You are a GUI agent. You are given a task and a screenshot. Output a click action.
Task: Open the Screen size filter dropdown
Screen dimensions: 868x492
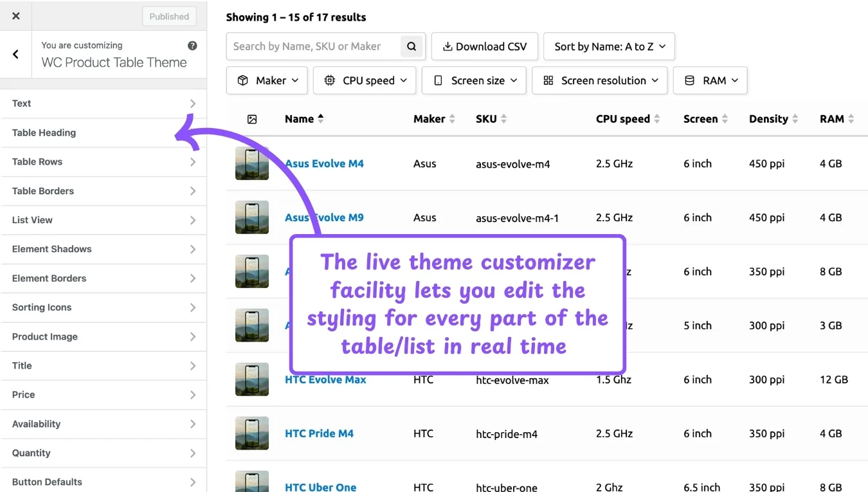coord(474,80)
